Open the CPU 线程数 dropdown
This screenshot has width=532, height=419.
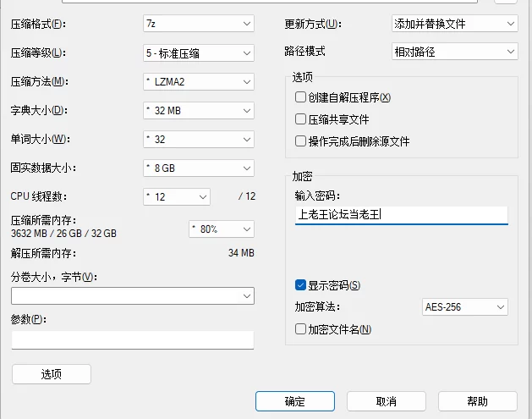pos(176,196)
